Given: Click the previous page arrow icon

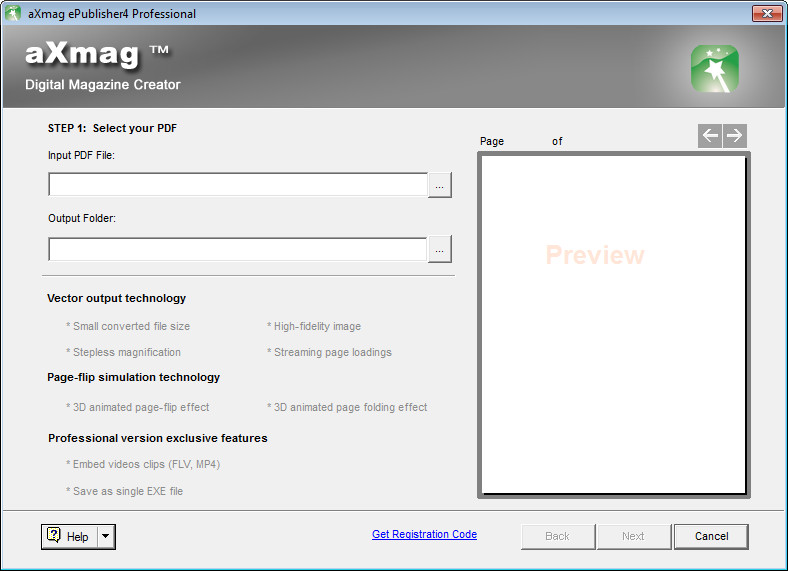Looking at the screenshot, I should (x=710, y=136).
